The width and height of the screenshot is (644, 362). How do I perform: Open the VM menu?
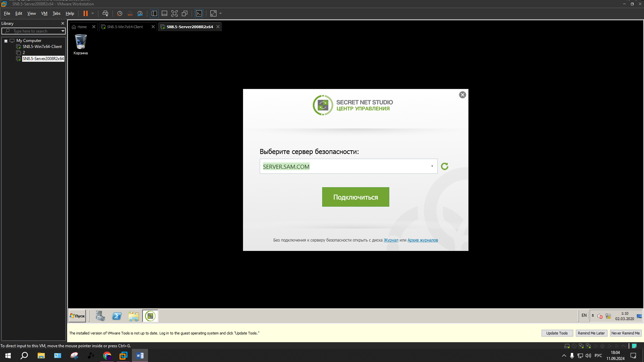point(44,13)
